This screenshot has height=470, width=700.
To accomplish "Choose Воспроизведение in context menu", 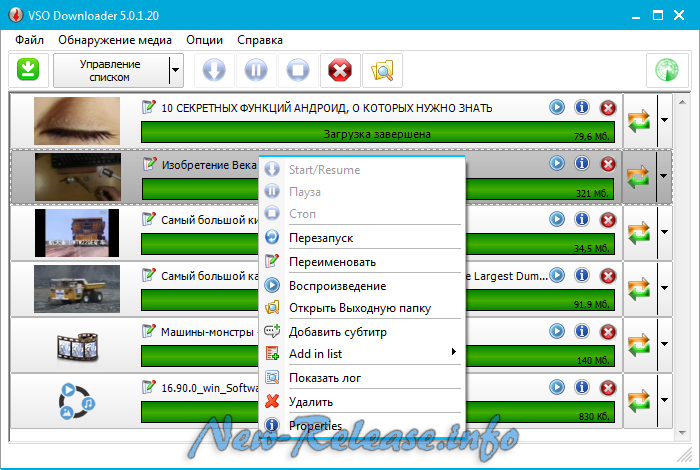I will 362,286.
